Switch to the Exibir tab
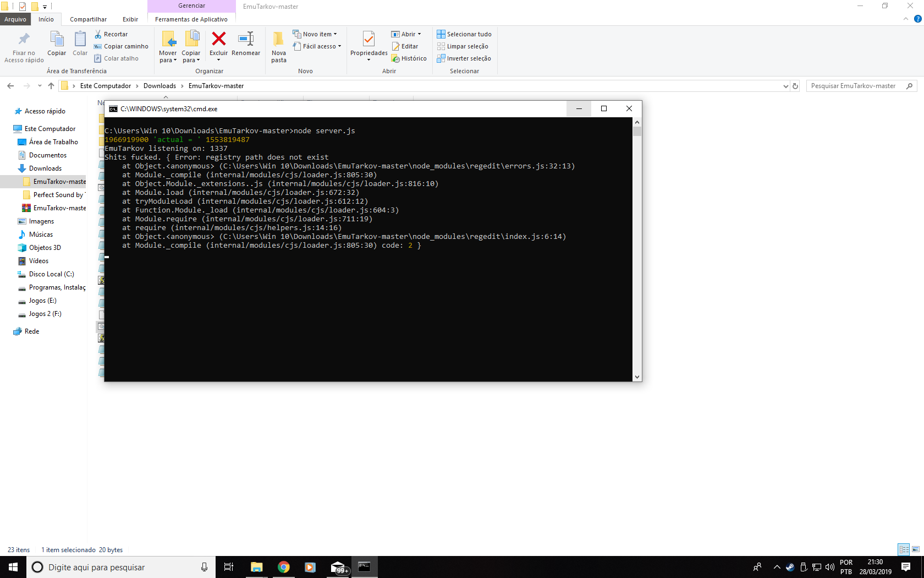The width and height of the screenshot is (924, 578). [130, 19]
